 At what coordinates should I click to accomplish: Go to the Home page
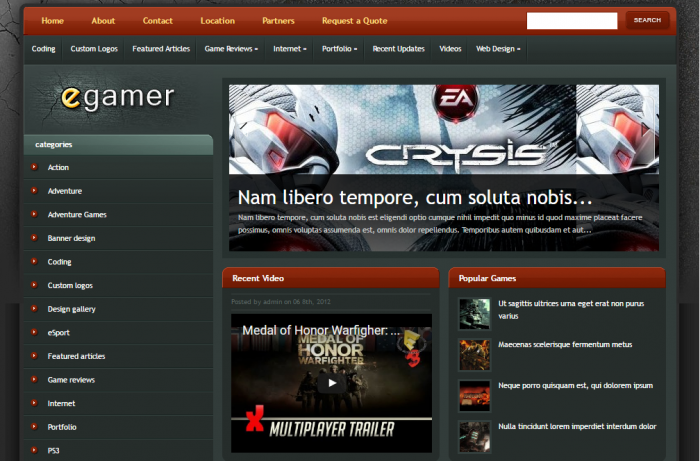click(x=52, y=21)
